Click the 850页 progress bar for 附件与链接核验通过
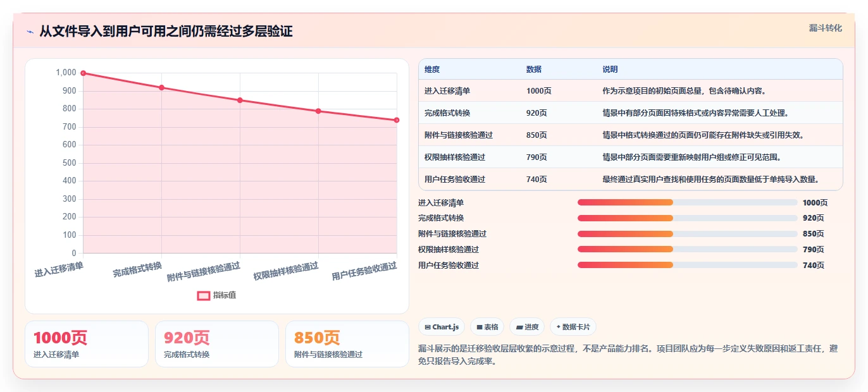868x392 pixels. [687, 234]
